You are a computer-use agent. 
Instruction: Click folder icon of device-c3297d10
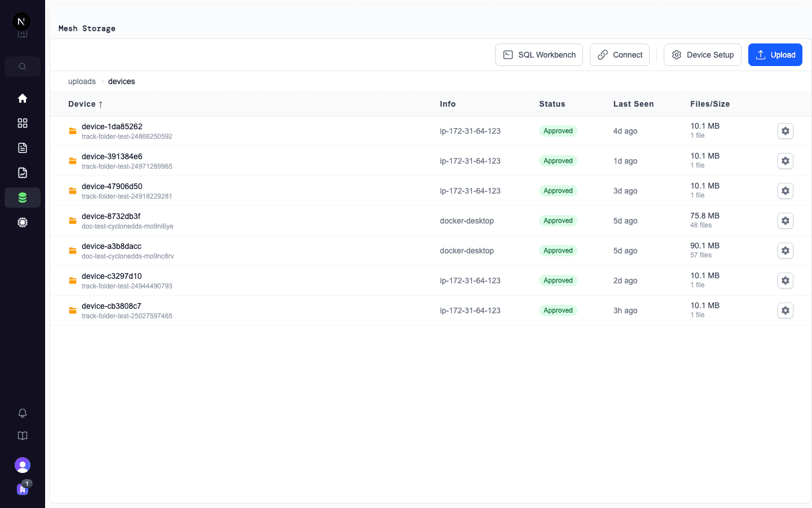coord(73,281)
